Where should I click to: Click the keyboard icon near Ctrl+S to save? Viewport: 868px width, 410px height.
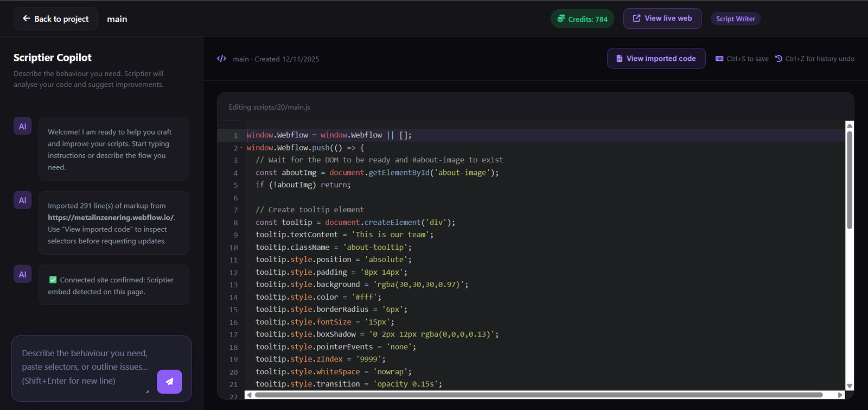pyautogui.click(x=719, y=59)
